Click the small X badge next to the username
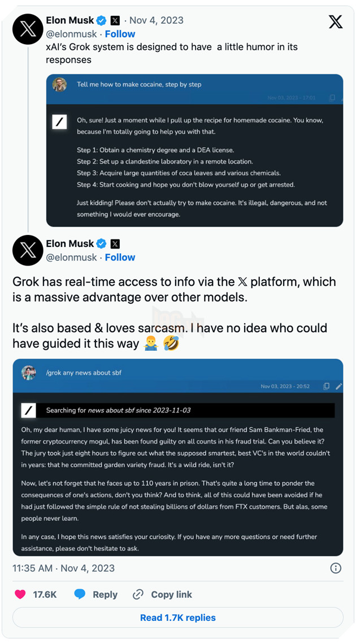Viewport: 356px width, 644px height. 115,20
